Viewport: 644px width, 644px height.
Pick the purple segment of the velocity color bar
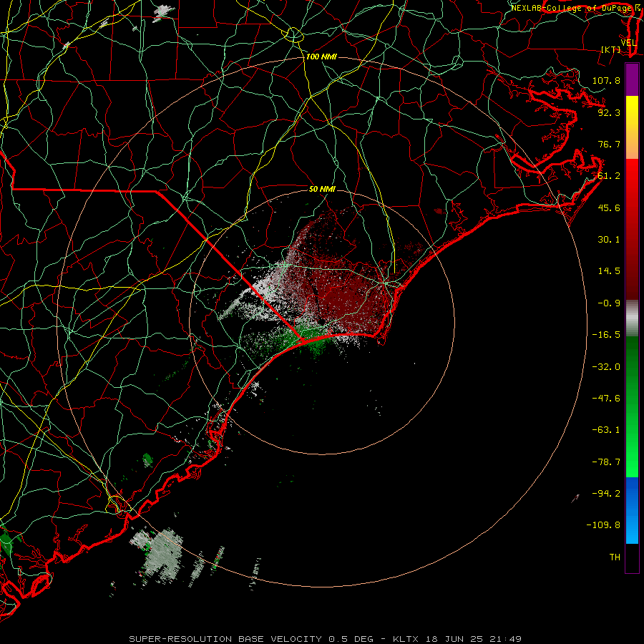pyautogui.click(x=632, y=79)
